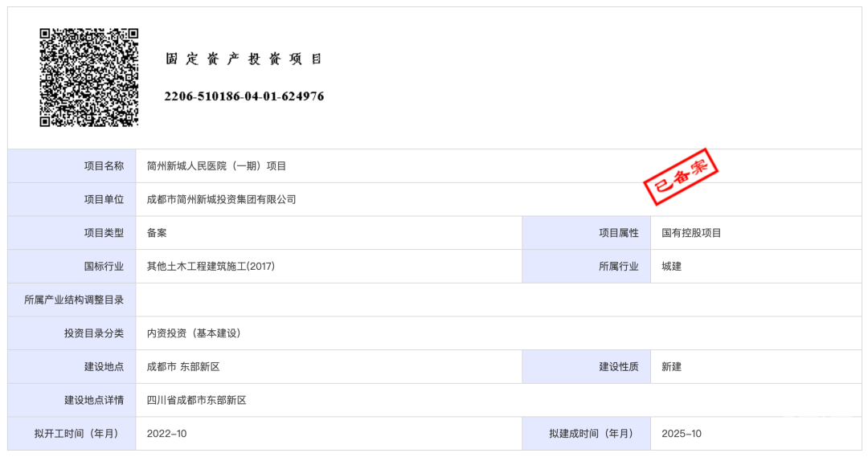Click the 固定资产投资项目 heading
The image size is (868, 457).
pos(244,59)
